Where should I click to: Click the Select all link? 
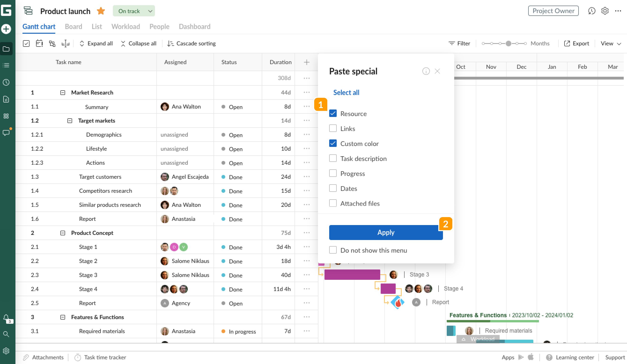click(x=346, y=92)
